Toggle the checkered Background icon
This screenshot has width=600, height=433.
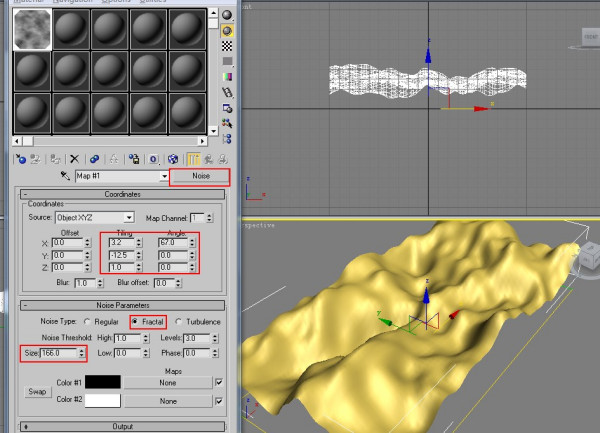(x=227, y=46)
